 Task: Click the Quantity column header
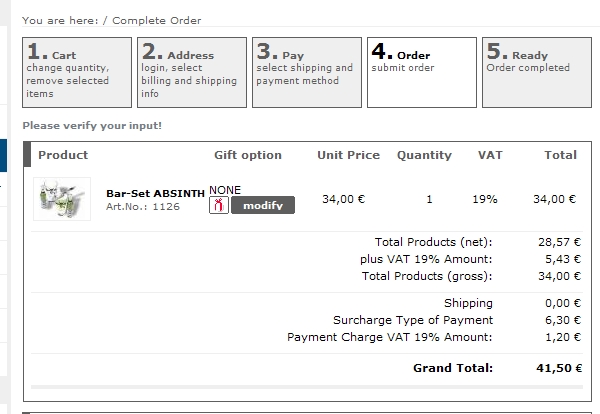424,155
